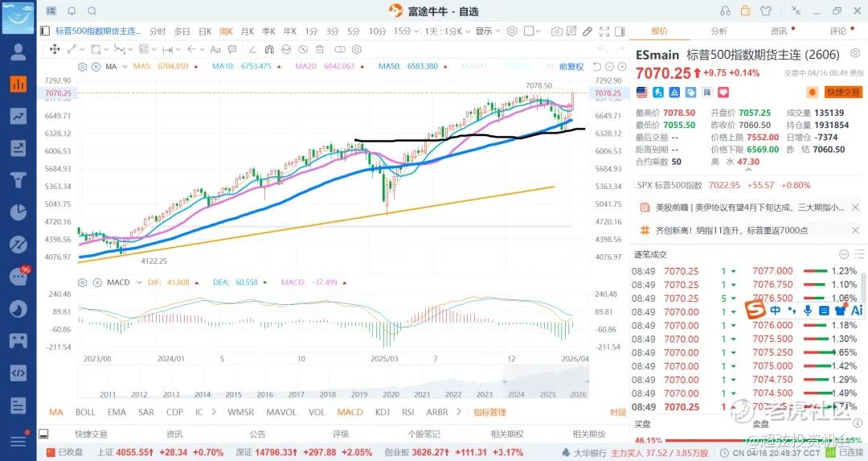Screen dimensions: 868x461
Task: Open the search magnifier in title bar
Action: 92,11
